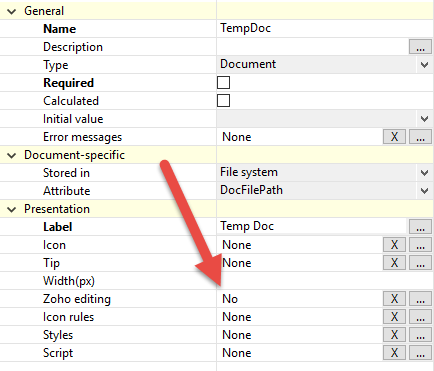
Task: Clear Error messages with the X button
Action: [x=394, y=137]
